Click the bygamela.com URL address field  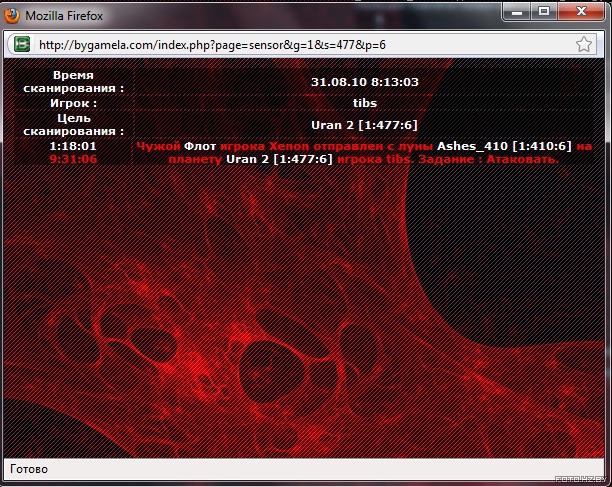click(304, 44)
